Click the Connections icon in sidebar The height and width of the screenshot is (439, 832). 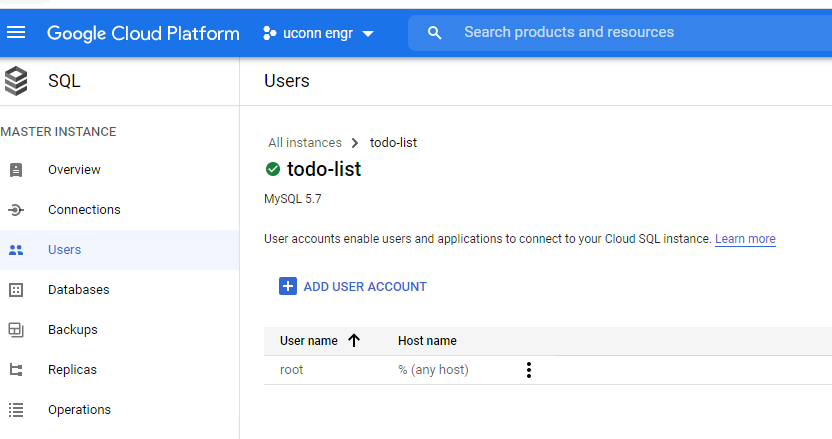16,210
